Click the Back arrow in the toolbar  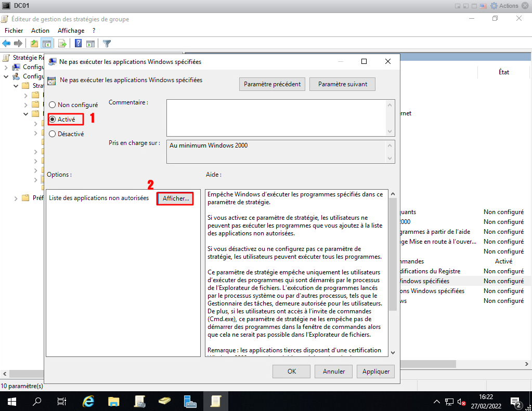coord(7,44)
